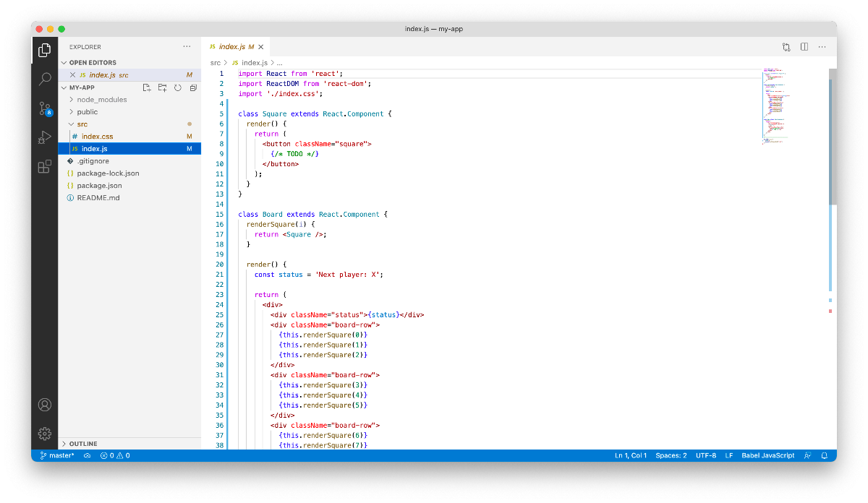Click Ln 1, Col 1 in status bar
The width and height of the screenshot is (868, 503).
tap(631, 456)
